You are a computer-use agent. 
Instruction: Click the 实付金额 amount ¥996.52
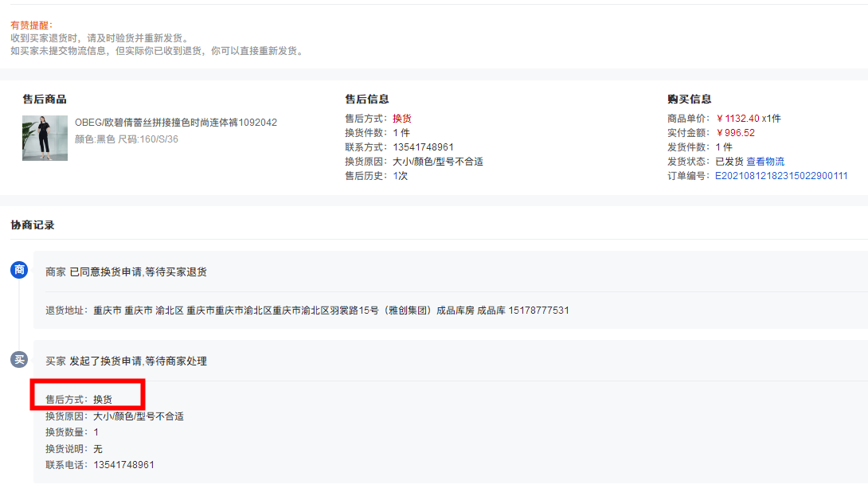click(735, 133)
